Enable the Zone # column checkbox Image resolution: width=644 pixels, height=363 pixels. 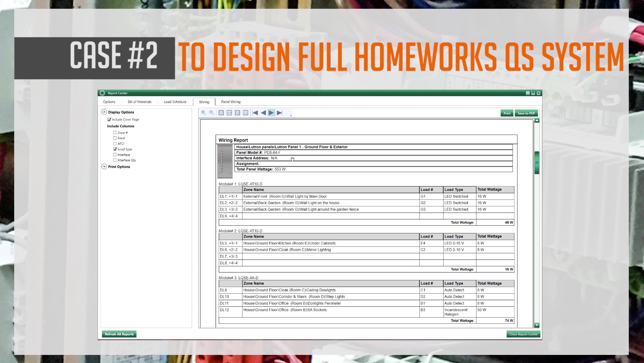(x=115, y=133)
